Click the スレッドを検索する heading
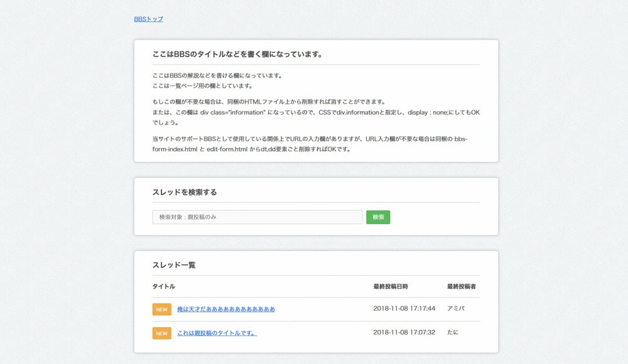This screenshot has height=364, width=628. coord(185,192)
